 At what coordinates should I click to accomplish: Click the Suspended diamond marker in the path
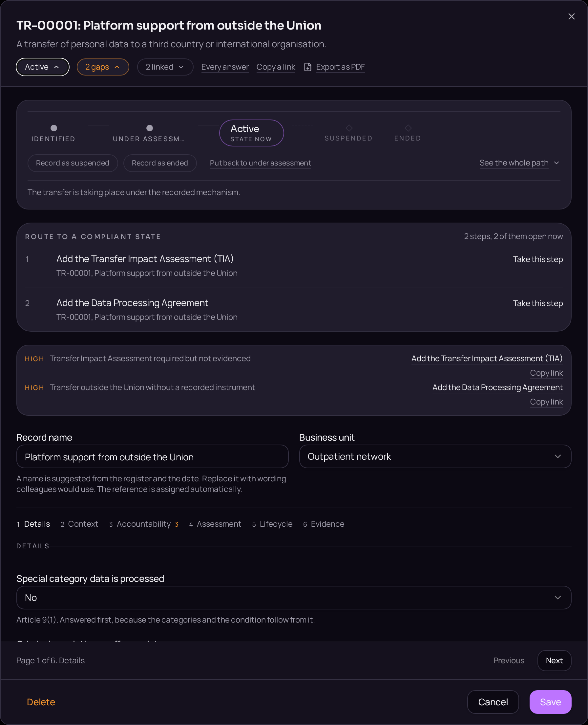pos(349,128)
